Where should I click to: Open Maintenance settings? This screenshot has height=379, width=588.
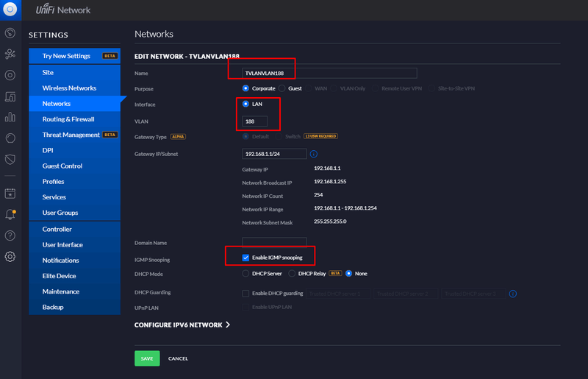75,291
